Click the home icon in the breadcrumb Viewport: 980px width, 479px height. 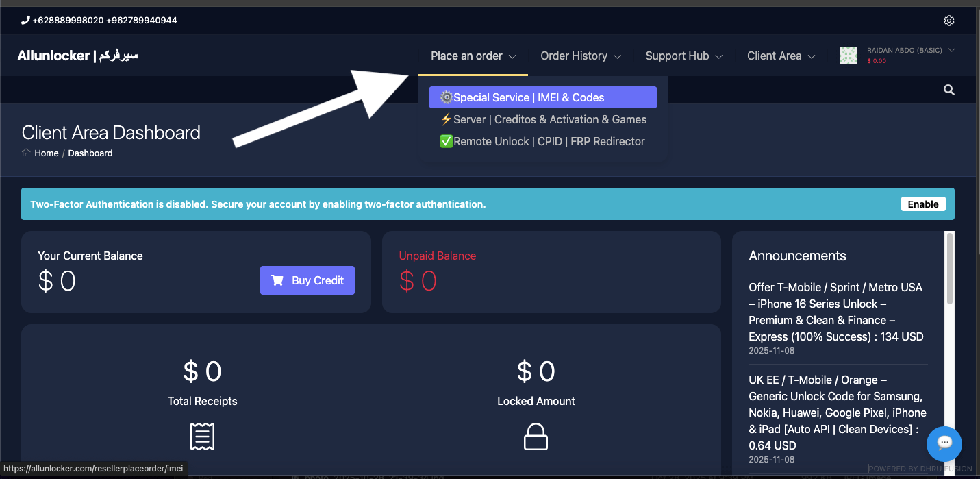pos(25,153)
